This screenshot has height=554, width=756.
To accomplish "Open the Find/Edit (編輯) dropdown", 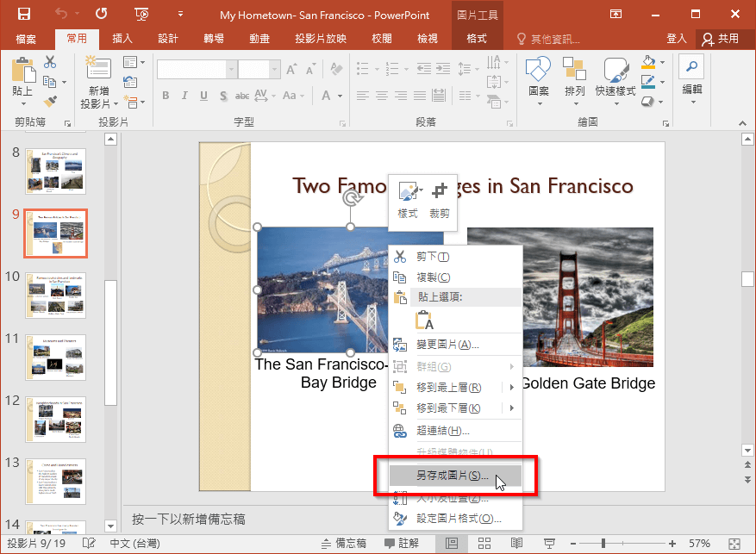I will pyautogui.click(x=691, y=89).
